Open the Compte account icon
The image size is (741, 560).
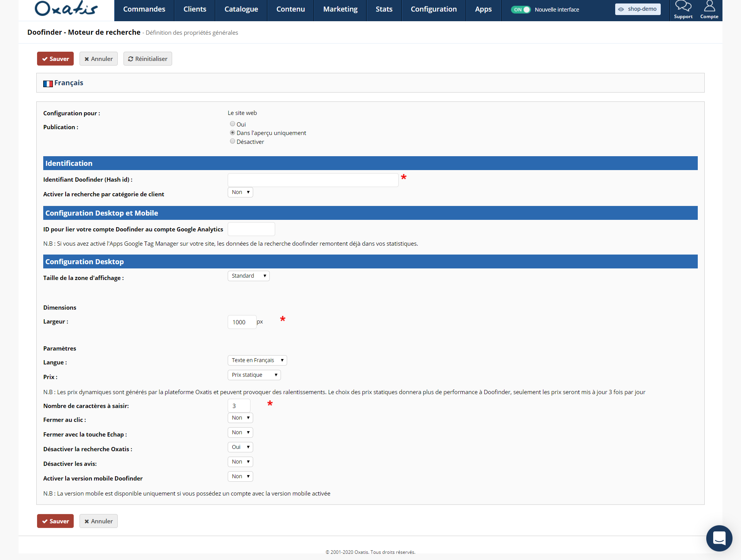point(709,10)
